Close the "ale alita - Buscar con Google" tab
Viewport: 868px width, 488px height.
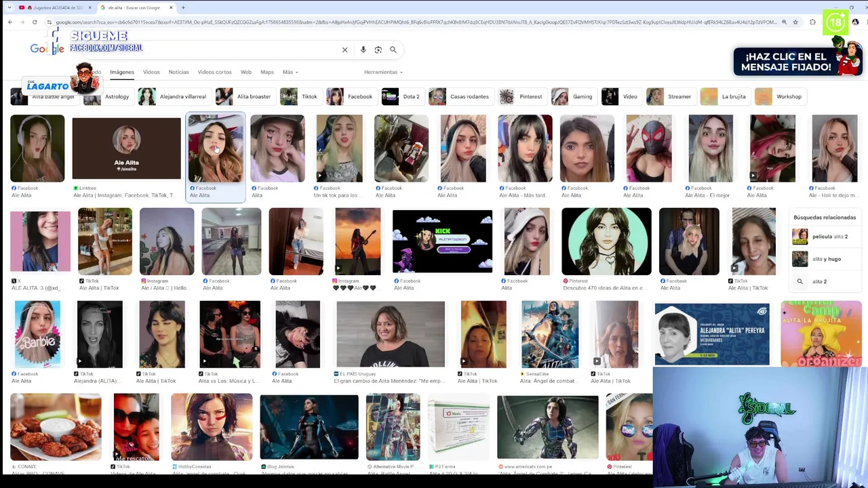pos(171,7)
